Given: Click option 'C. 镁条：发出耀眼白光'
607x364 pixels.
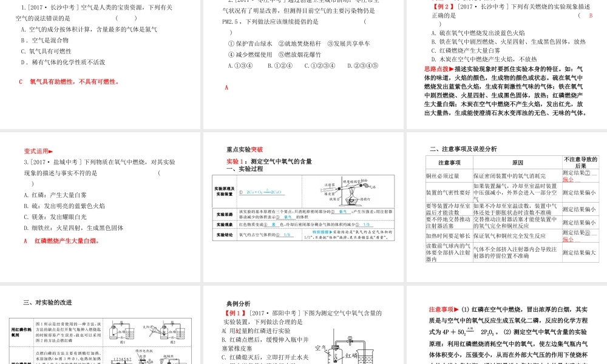Looking at the screenshot, I should pyautogui.click(x=55, y=217).
